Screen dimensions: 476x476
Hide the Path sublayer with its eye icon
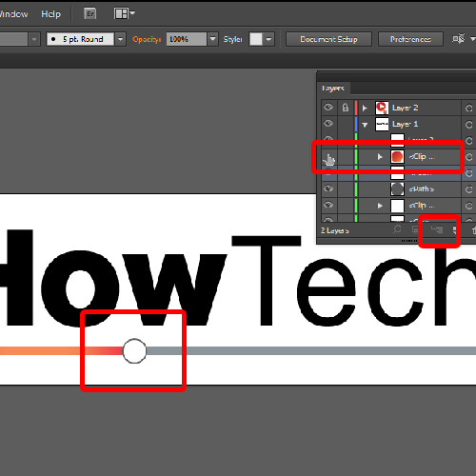(x=328, y=188)
